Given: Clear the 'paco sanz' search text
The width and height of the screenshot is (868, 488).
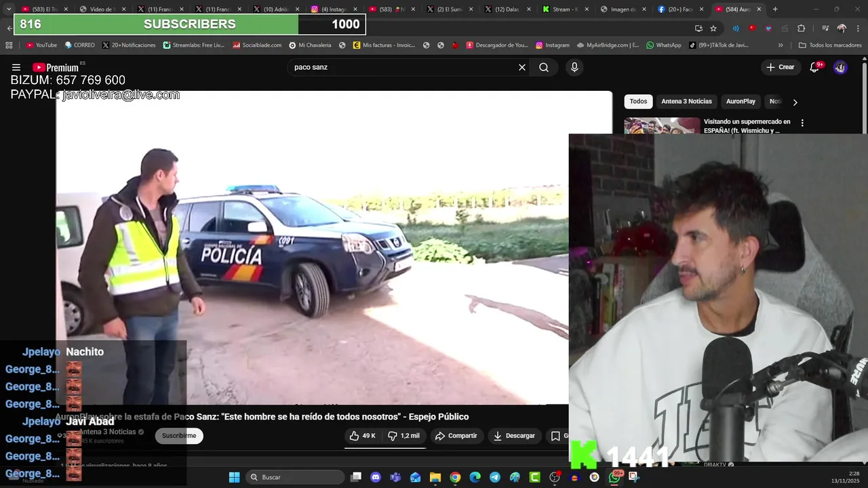Looking at the screenshot, I should (x=522, y=67).
